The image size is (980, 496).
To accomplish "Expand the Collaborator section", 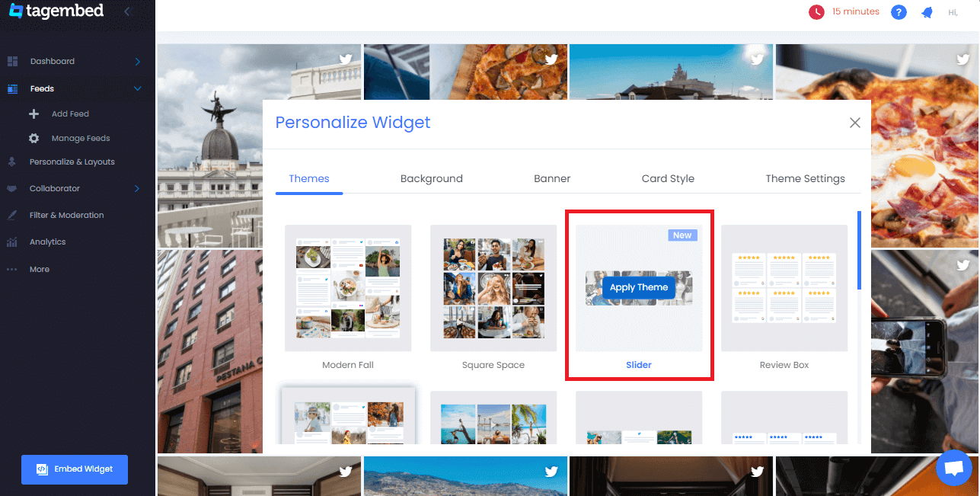I will tap(137, 188).
